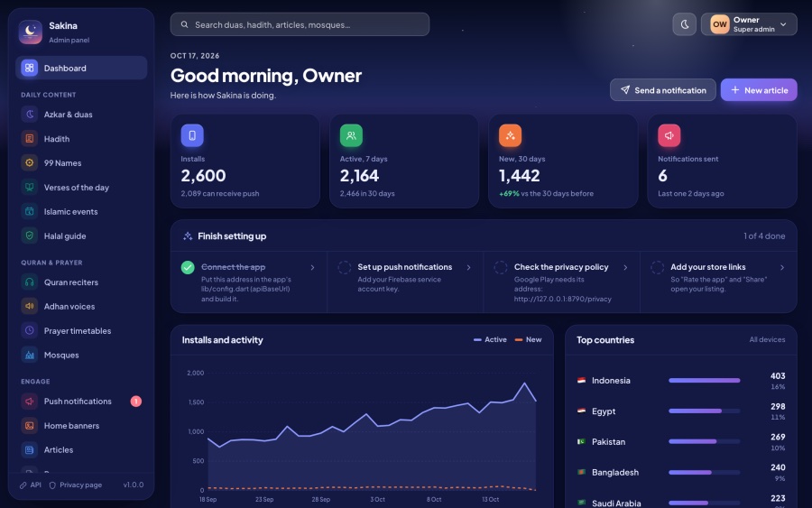812x508 pixels.
Task: Expand Check the privacy policy chevron
Action: coord(625,267)
